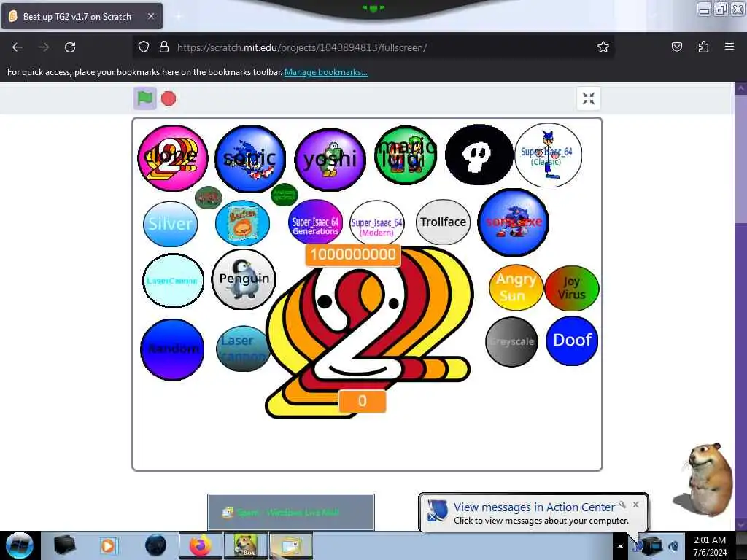Close the Beat up TG2 tab
747x560 pixels.
150,16
